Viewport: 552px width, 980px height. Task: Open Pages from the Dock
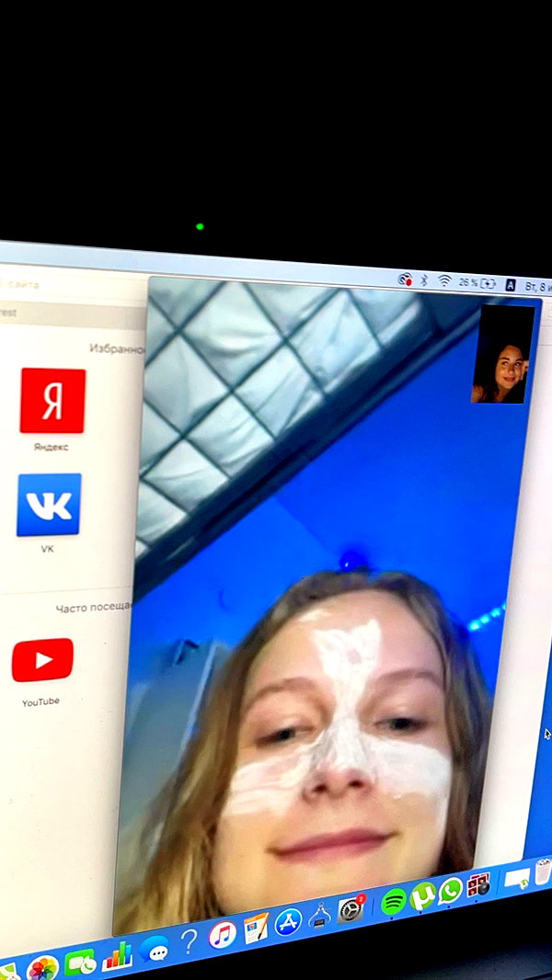(x=256, y=929)
